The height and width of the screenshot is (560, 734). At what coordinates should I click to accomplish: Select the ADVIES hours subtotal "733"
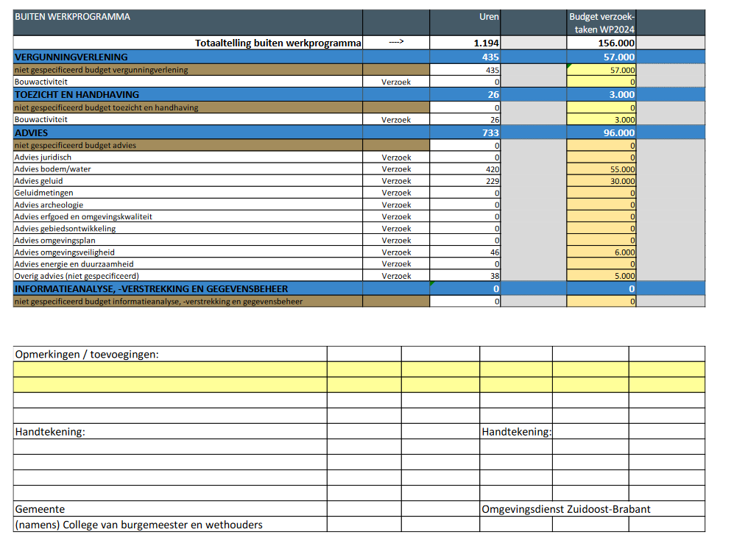coord(490,133)
